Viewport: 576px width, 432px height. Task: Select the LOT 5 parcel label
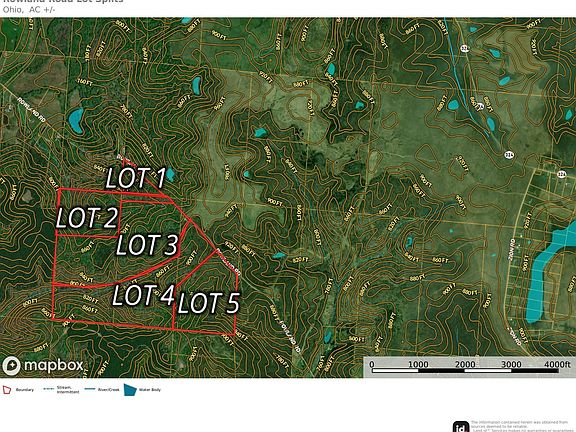pyautogui.click(x=209, y=303)
